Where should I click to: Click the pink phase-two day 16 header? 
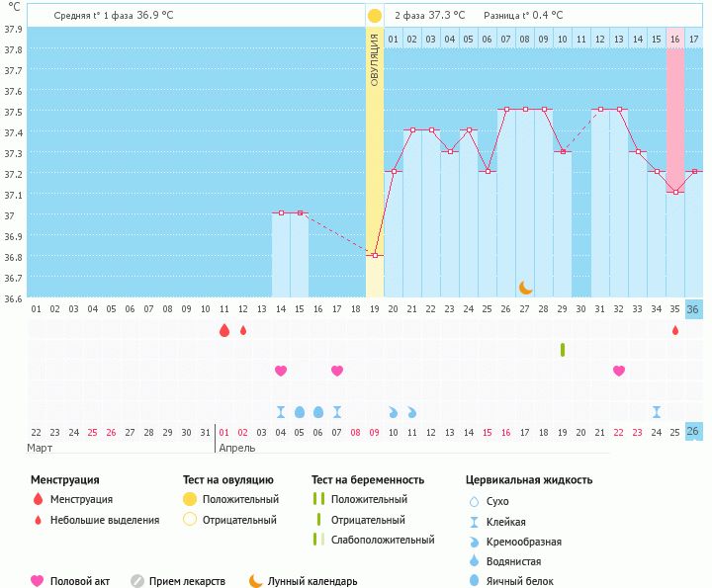(x=675, y=39)
